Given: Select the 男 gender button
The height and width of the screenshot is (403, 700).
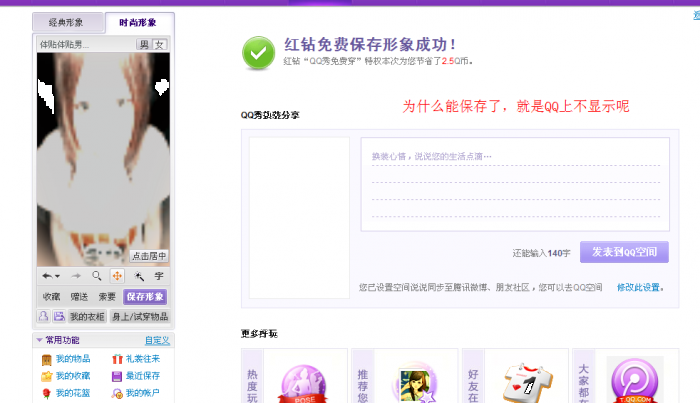Looking at the screenshot, I should (144, 44).
